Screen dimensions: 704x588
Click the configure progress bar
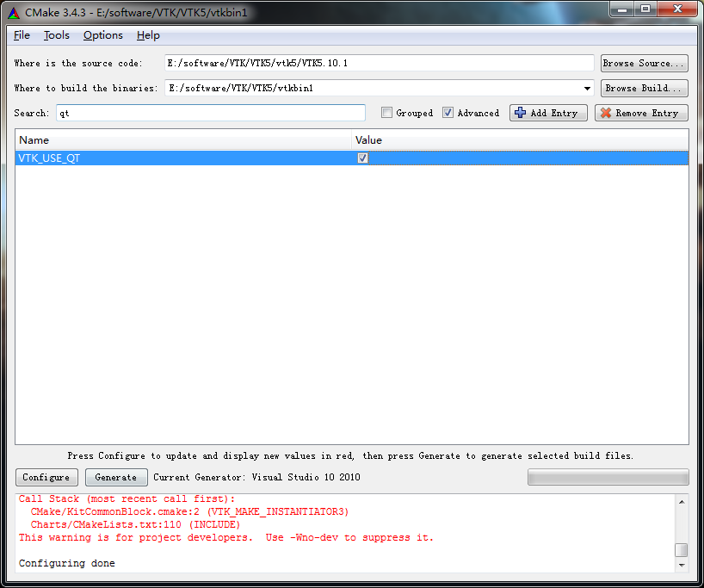click(x=608, y=477)
